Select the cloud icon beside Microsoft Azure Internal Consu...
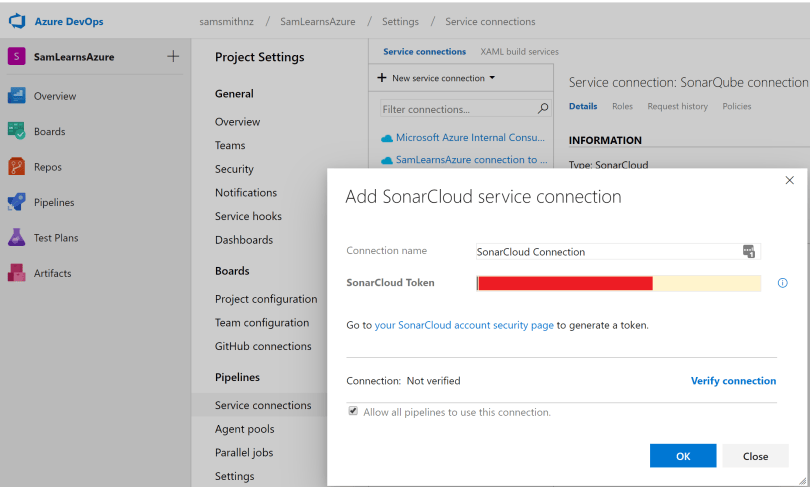Image resolution: width=810 pixels, height=487 pixels. 386,138
